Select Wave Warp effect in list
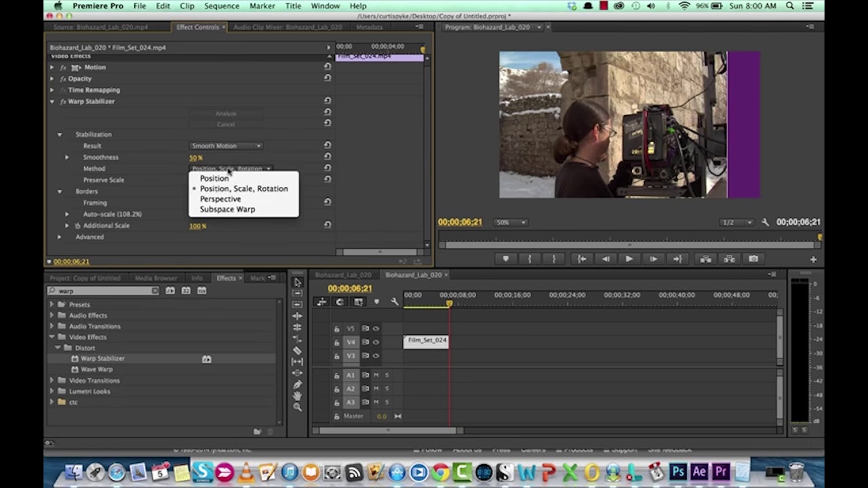 pos(96,369)
